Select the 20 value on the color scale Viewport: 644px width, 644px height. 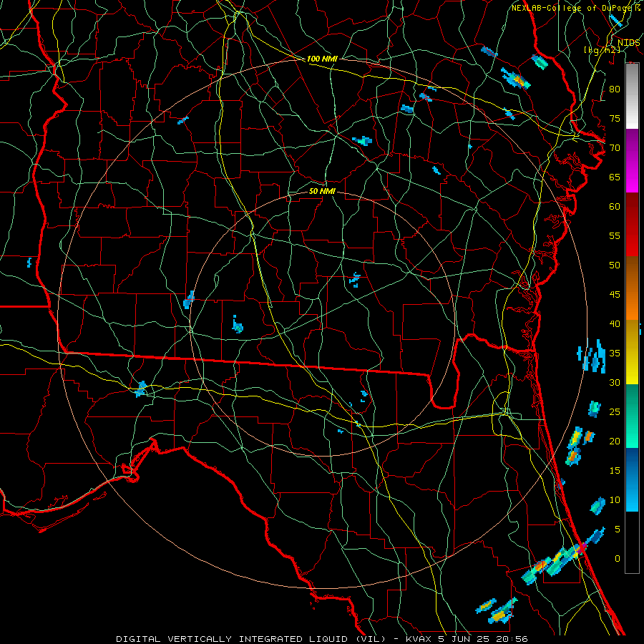tap(615, 441)
